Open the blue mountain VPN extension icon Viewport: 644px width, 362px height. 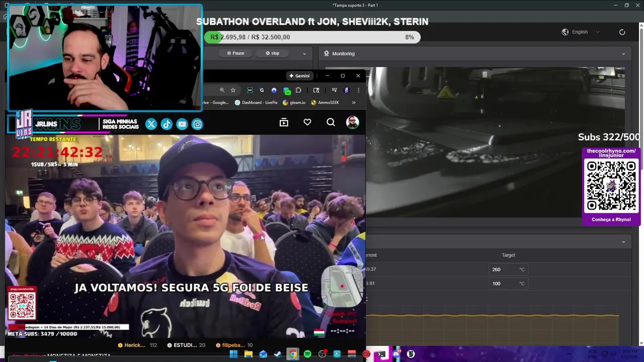pyautogui.click(x=274, y=90)
